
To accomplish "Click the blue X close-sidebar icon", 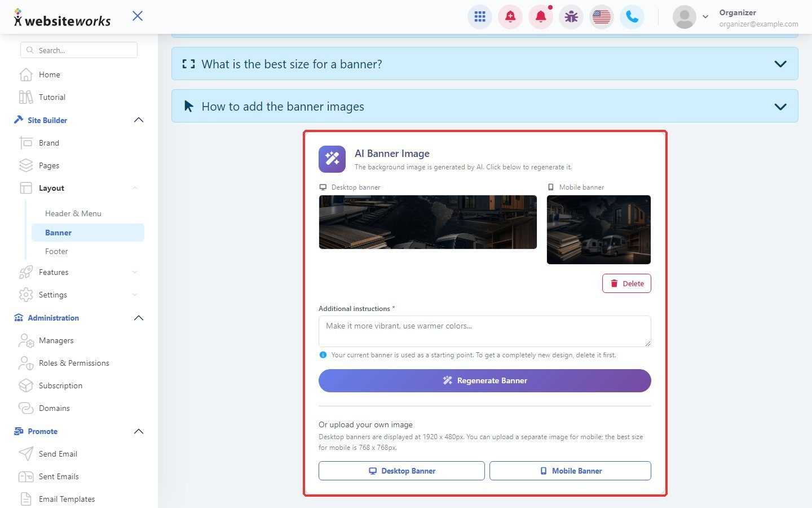I will click(x=138, y=16).
